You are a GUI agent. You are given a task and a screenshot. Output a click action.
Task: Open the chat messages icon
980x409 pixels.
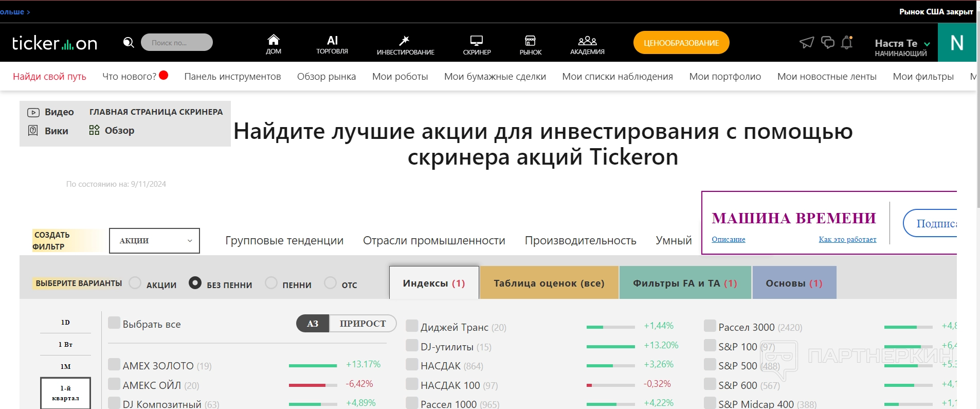pos(828,42)
